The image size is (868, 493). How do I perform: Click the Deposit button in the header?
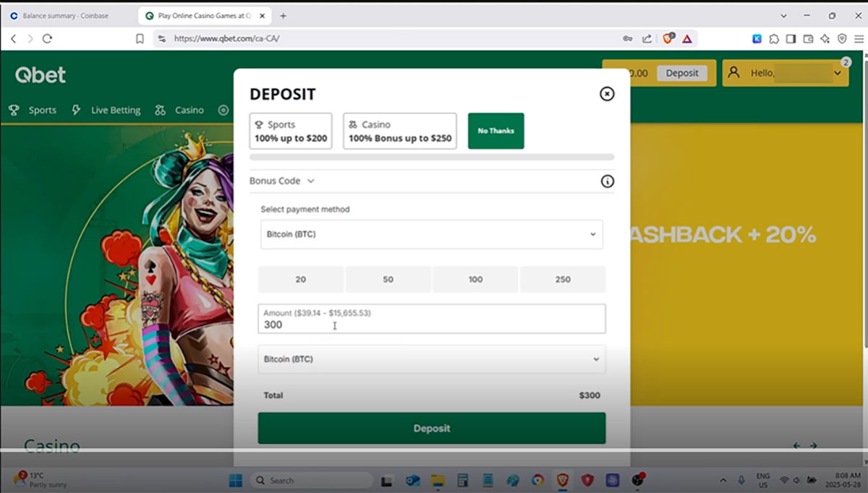pos(682,73)
